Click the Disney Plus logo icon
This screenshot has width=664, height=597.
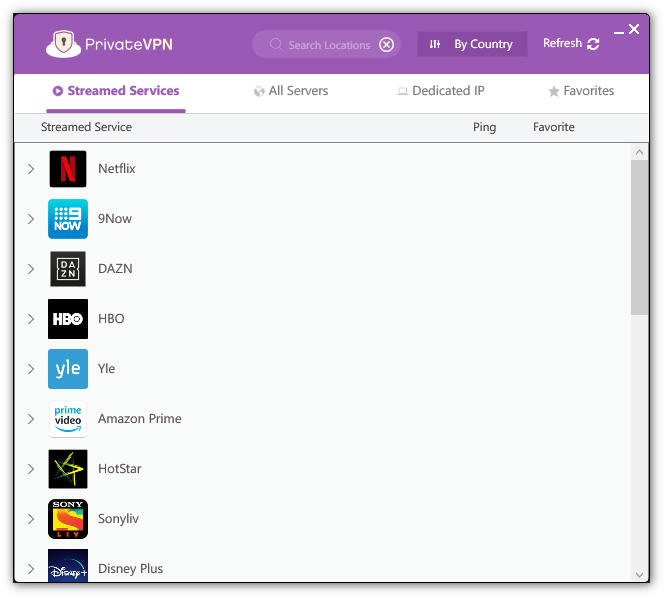click(x=68, y=565)
